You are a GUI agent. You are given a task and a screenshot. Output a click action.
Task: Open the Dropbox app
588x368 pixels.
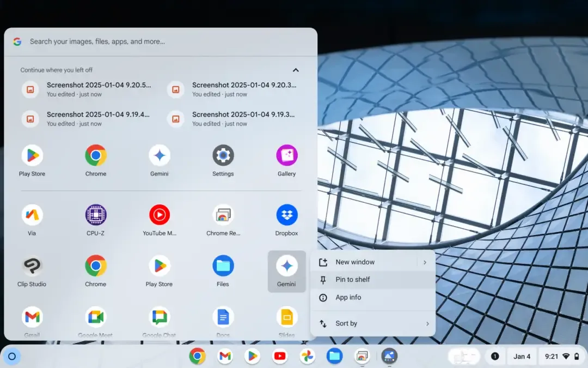(x=287, y=220)
